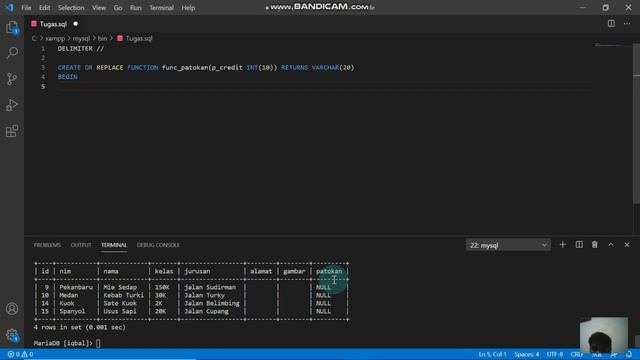The image size is (640, 360).
Task: Click 'xampp' in the breadcrumb path
Action: (x=55, y=38)
